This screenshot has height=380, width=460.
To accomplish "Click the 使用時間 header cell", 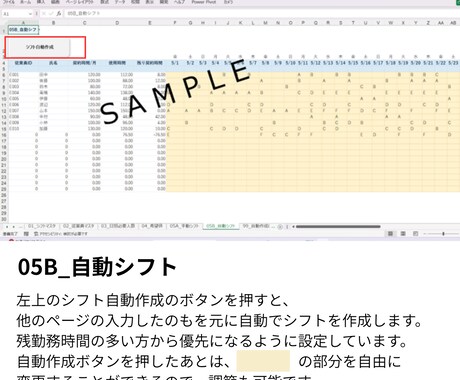I will [117, 63].
